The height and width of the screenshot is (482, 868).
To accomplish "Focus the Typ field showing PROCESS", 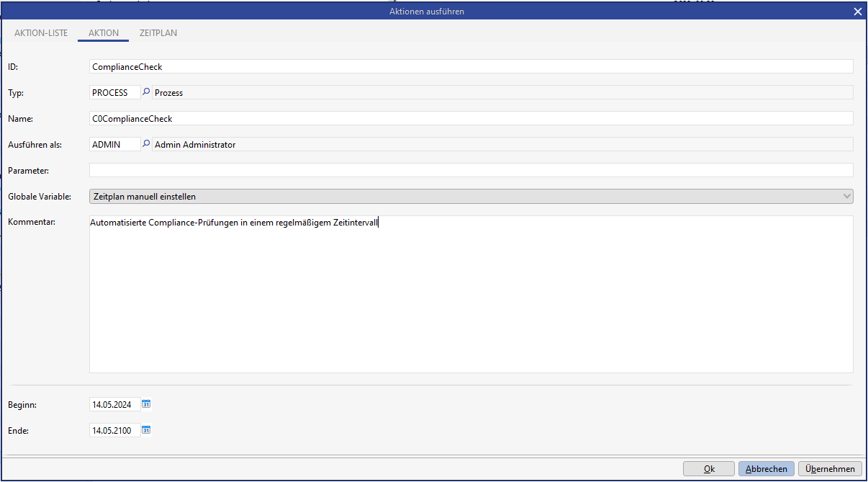I will pyautogui.click(x=114, y=92).
